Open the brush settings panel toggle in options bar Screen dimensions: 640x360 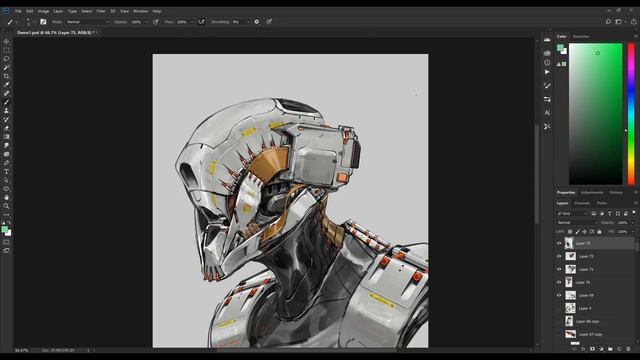(x=43, y=22)
